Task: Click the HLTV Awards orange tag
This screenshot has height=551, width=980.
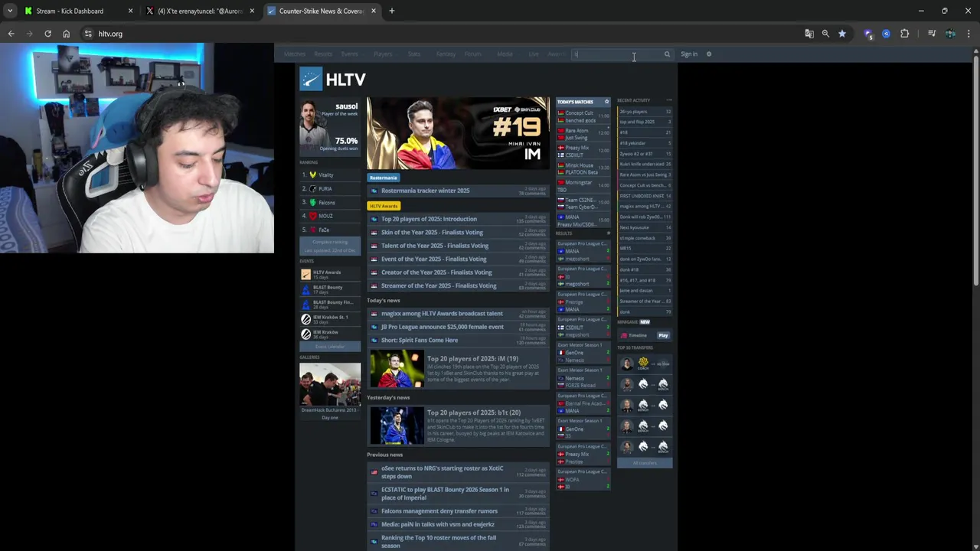Action: 384,206
